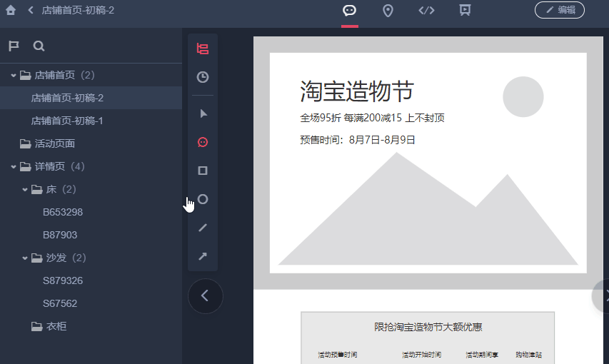Click the text 预售时间: 8月7日-8月9日
The height and width of the screenshot is (364, 609).
pos(357,140)
